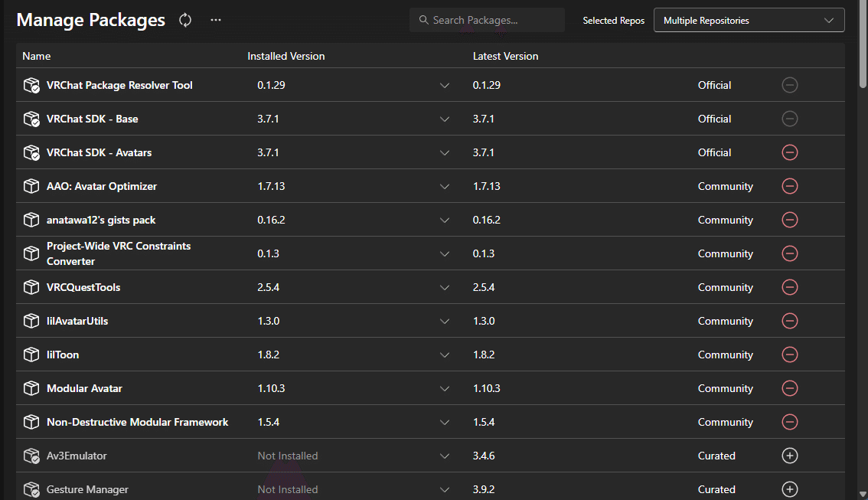Choose a version for Av3Emulator
Image resolution: width=868 pixels, height=500 pixels.
445,456
